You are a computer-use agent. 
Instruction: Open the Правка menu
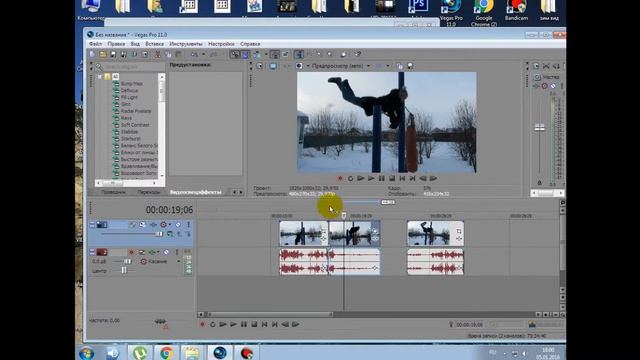(116, 44)
